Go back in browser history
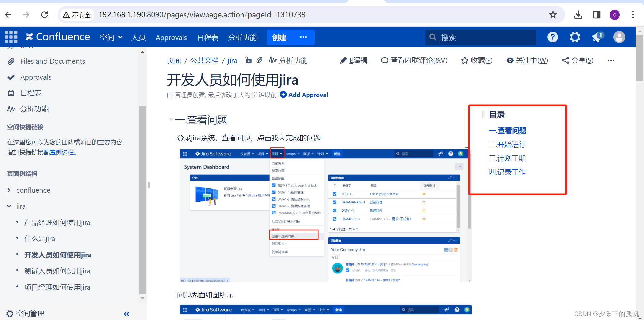644x320 pixels. coord(8,14)
